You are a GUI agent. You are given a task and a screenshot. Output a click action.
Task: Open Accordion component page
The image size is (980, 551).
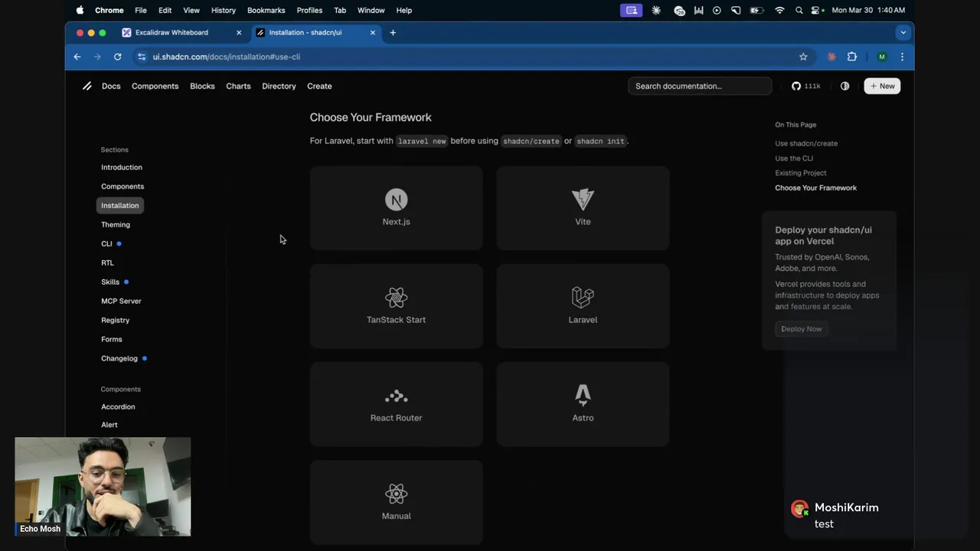click(x=118, y=406)
